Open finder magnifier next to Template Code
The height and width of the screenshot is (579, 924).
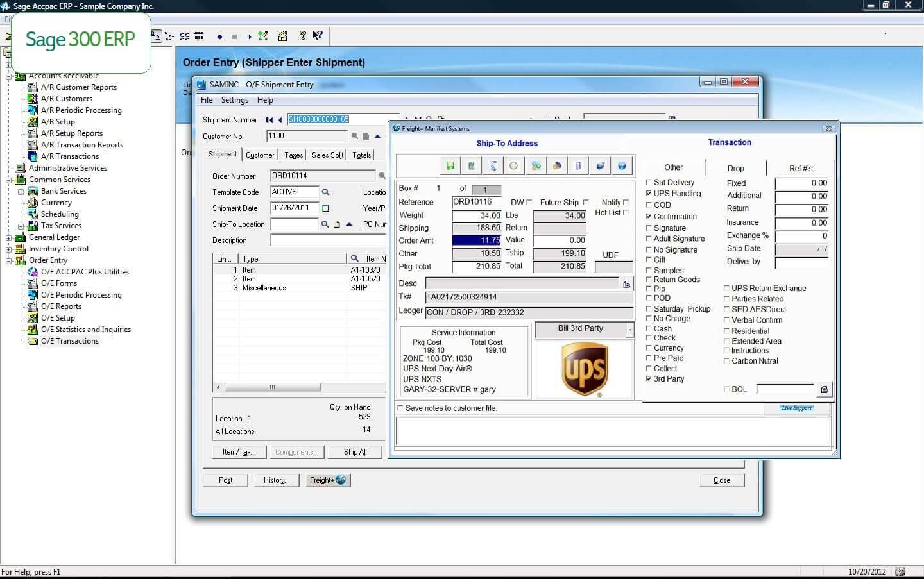pyautogui.click(x=325, y=192)
